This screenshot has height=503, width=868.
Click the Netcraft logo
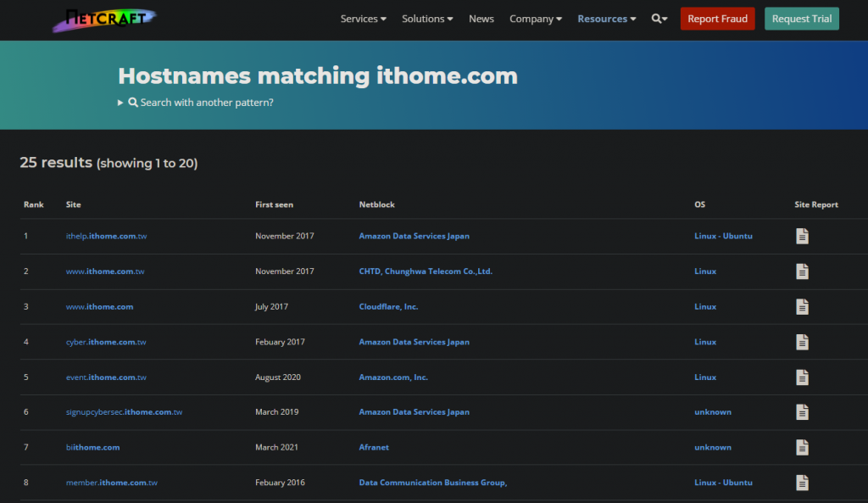[104, 20]
